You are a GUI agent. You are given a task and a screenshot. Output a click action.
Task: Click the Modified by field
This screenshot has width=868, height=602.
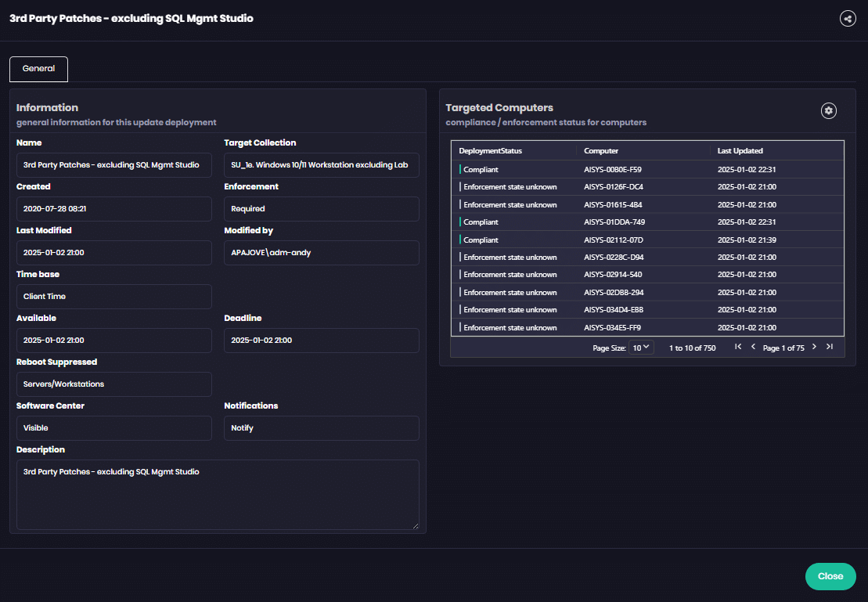(321, 253)
